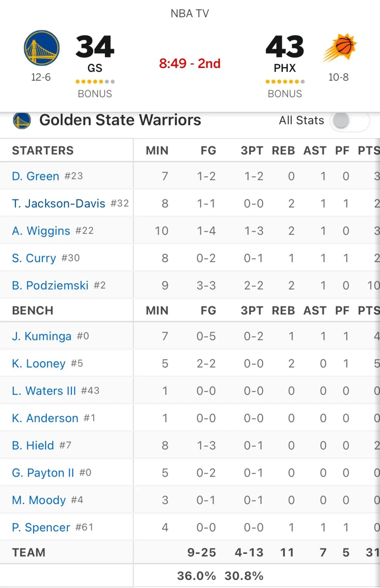This screenshot has height=588, width=380.
Task: Select J. Kuminga from the bench
Action: pos(42,336)
